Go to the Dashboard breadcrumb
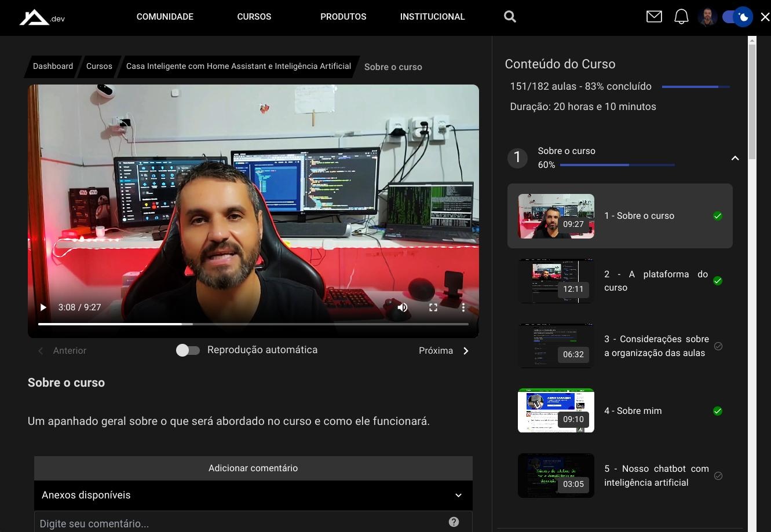The height and width of the screenshot is (532, 771). pyautogui.click(x=53, y=66)
